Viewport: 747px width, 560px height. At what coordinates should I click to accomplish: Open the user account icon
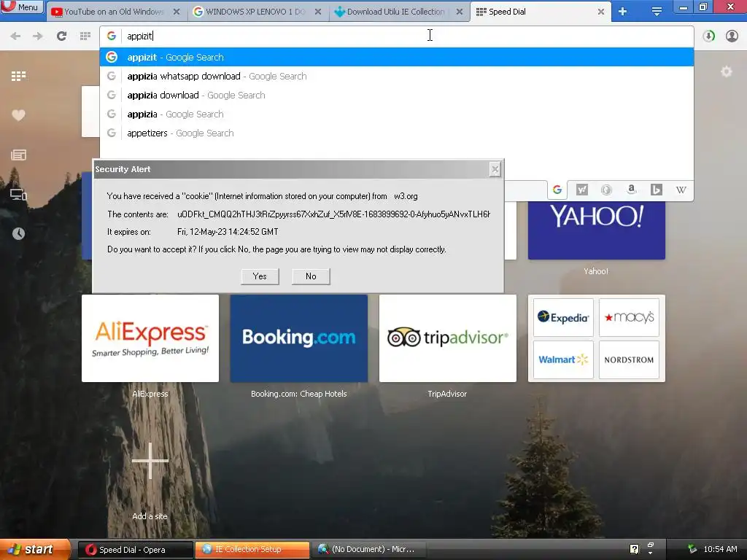pyautogui.click(x=732, y=36)
